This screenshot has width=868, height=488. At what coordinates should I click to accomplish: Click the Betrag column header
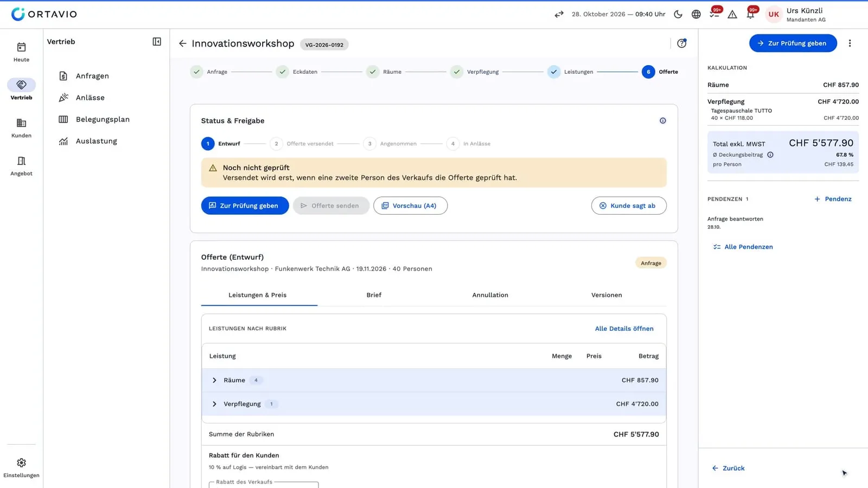648,356
